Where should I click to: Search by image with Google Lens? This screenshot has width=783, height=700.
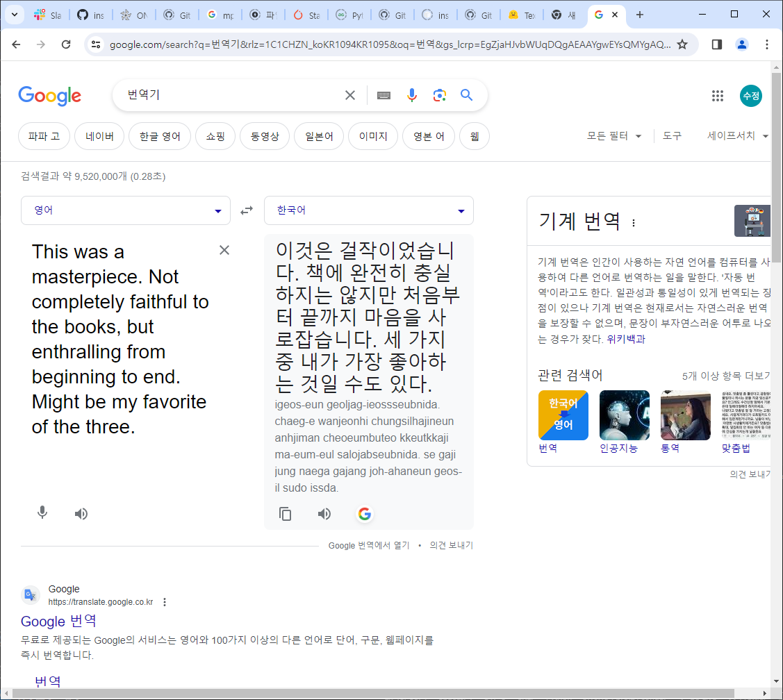tap(439, 95)
